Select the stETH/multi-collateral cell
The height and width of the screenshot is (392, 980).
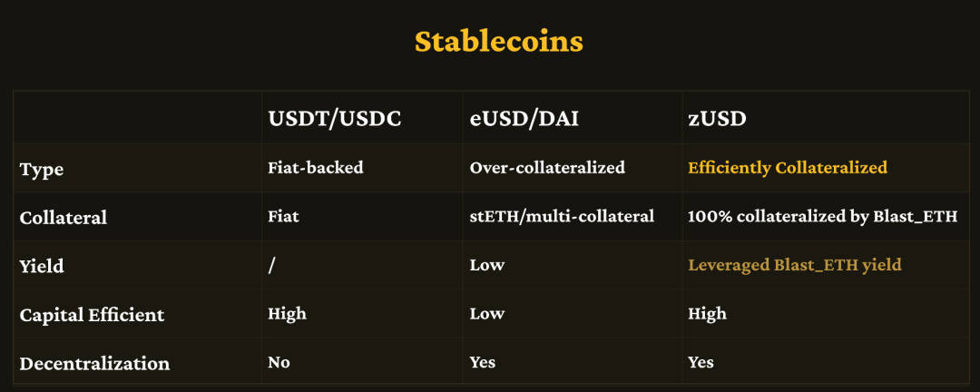(x=562, y=216)
